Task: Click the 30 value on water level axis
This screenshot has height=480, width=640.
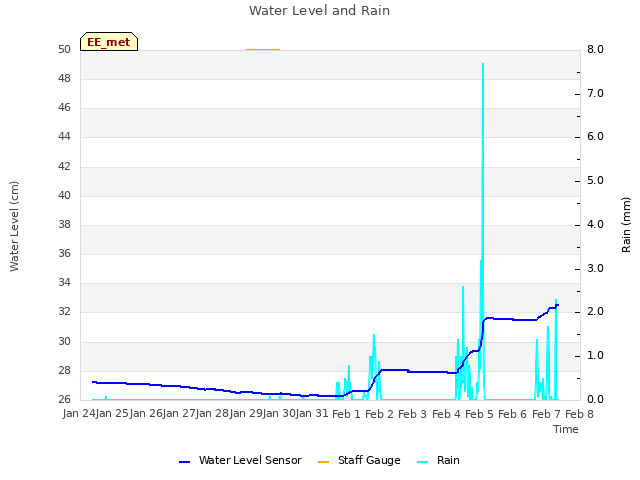Action: tap(64, 341)
